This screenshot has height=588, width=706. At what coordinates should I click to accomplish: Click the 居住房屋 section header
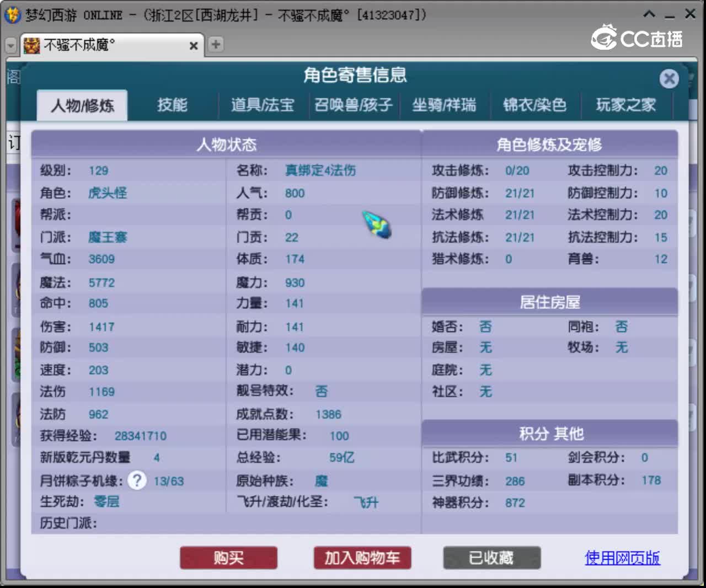tap(549, 302)
